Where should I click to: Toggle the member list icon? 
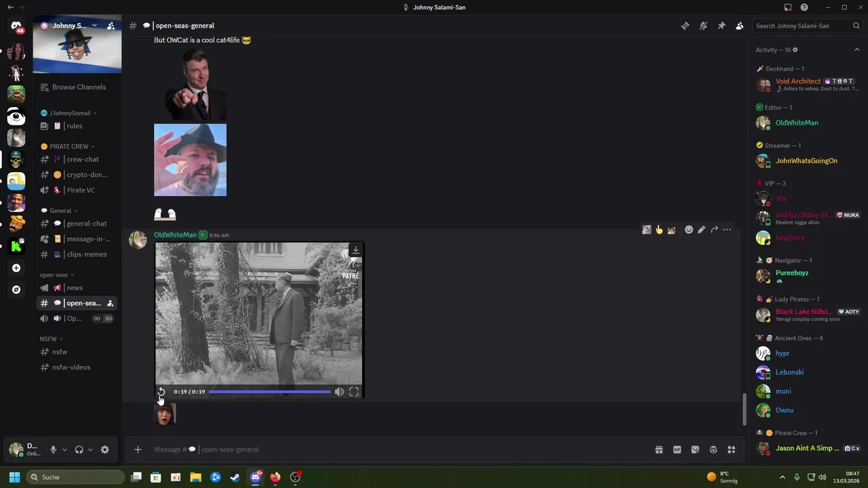[739, 26]
